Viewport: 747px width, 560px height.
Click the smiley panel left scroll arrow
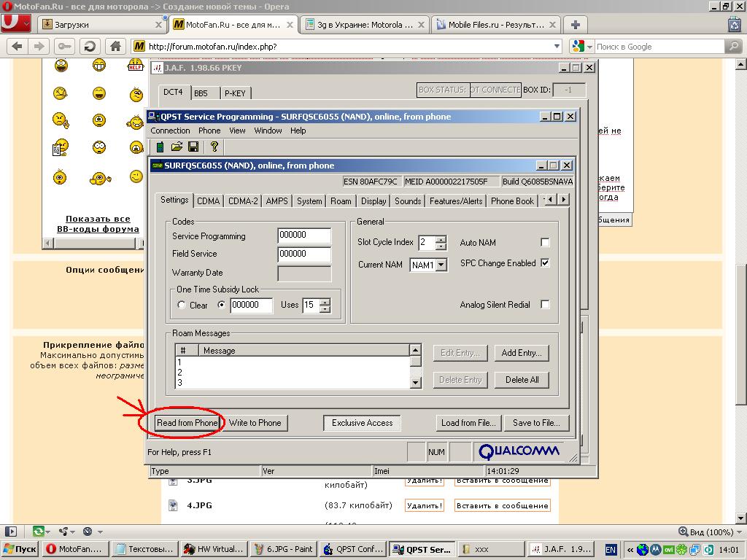pos(47,244)
